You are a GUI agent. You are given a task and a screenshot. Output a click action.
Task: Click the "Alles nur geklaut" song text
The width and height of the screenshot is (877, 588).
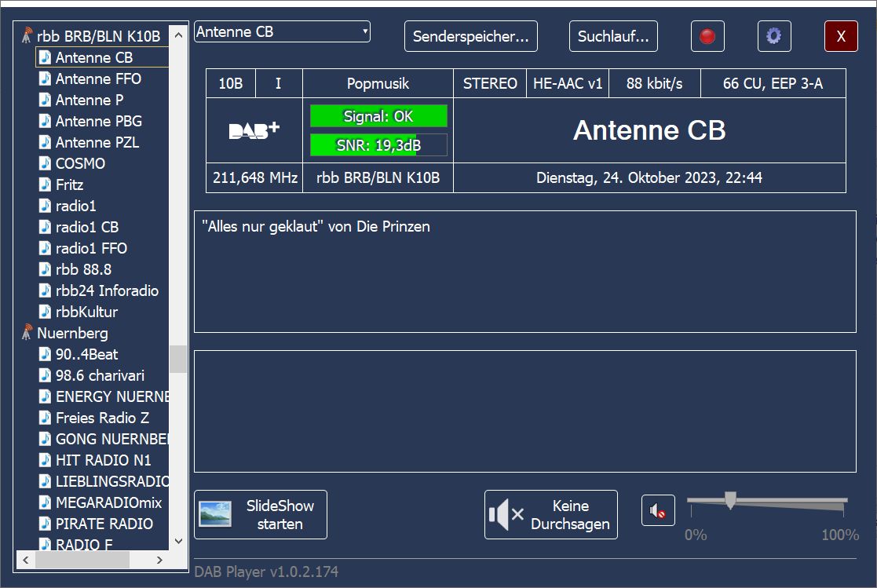(x=316, y=227)
